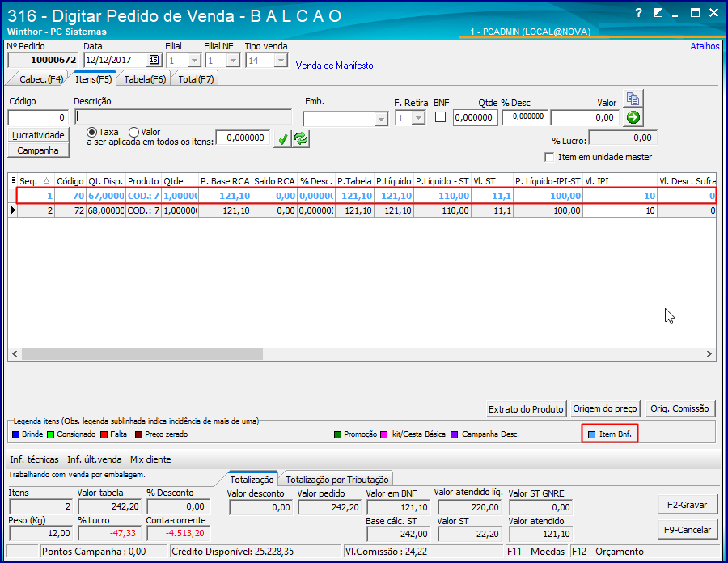The height and width of the screenshot is (563, 728).
Task: Click the horizontal scrollbar thumb of grid
Action: [x=142, y=353]
